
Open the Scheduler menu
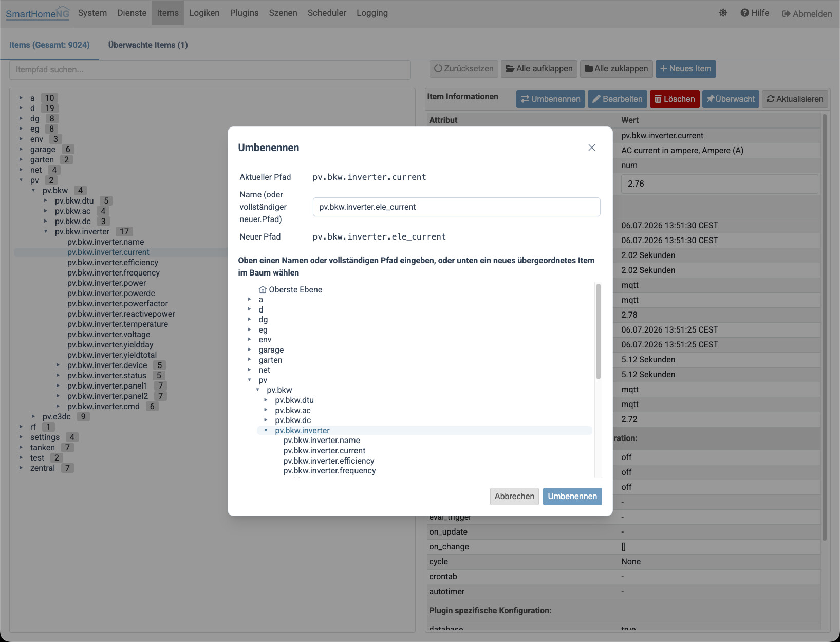(x=327, y=13)
